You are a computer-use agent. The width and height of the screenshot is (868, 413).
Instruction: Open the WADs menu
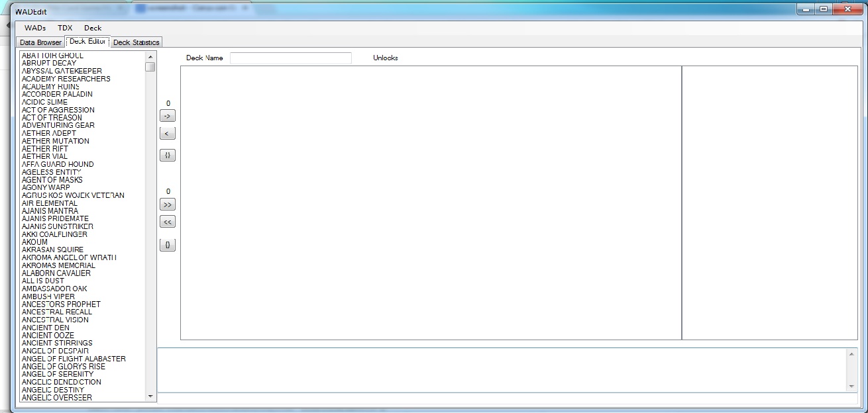pyautogui.click(x=35, y=28)
